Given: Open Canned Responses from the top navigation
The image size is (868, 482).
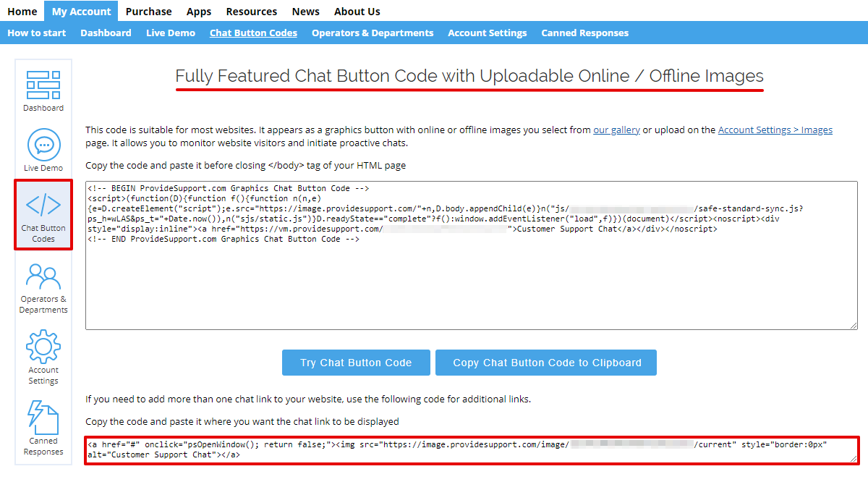Looking at the screenshot, I should [x=584, y=33].
